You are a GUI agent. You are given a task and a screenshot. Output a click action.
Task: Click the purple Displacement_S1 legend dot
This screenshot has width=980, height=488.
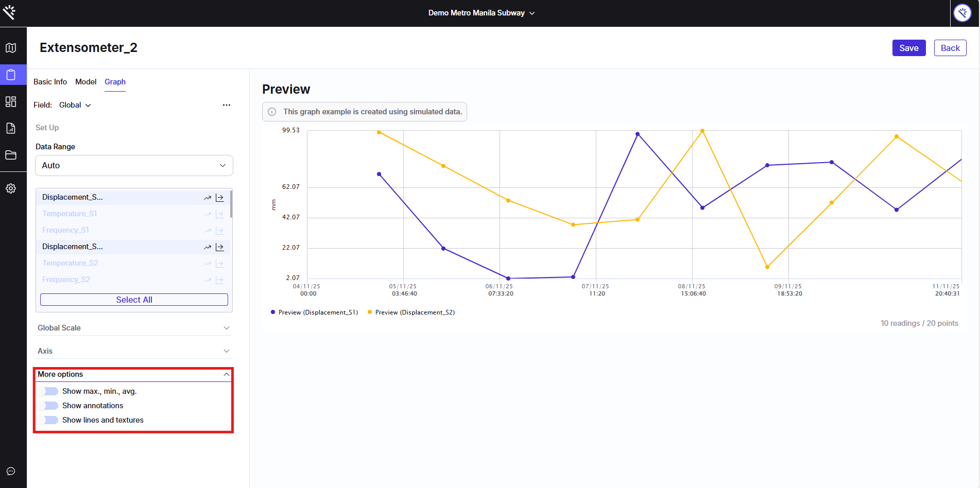pos(273,312)
